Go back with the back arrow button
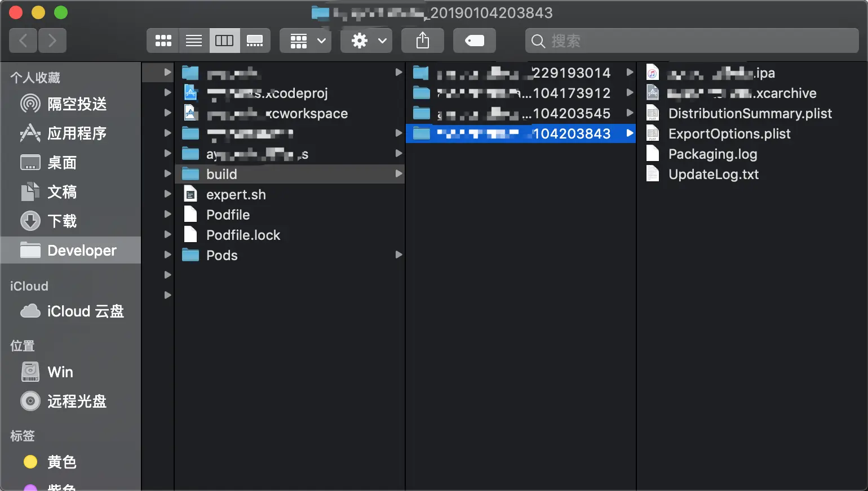This screenshot has height=491, width=868. (23, 41)
